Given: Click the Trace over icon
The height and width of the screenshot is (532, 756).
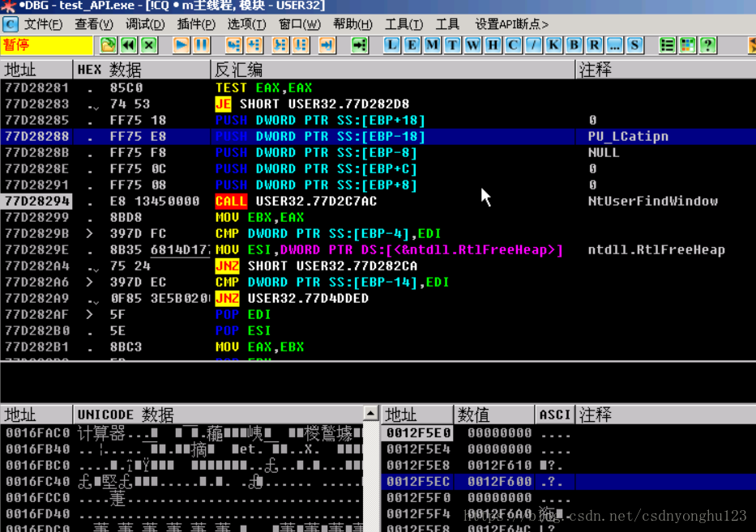Looking at the screenshot, I should pyautogui.click(x=301, y=45).
